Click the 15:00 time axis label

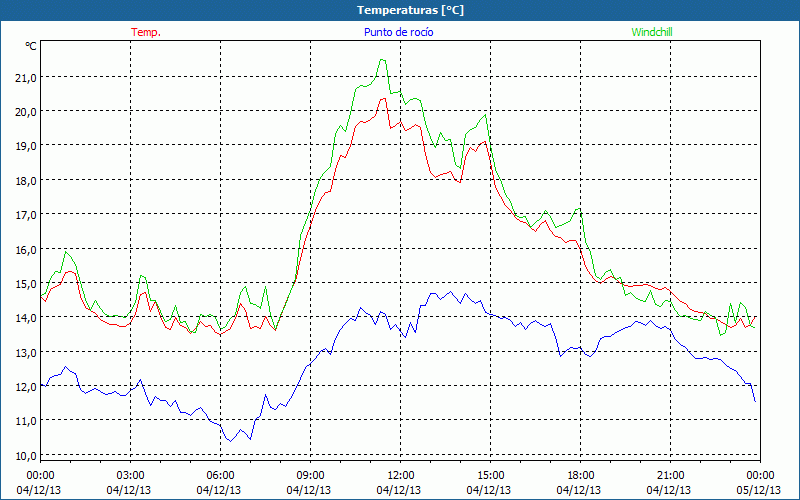click(490, 476)
